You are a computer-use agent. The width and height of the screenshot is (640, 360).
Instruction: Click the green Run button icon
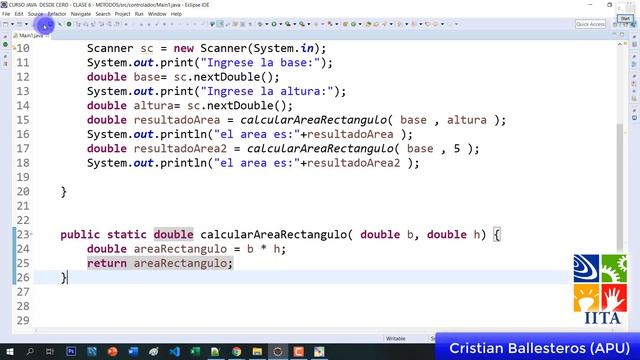(274, 24)
